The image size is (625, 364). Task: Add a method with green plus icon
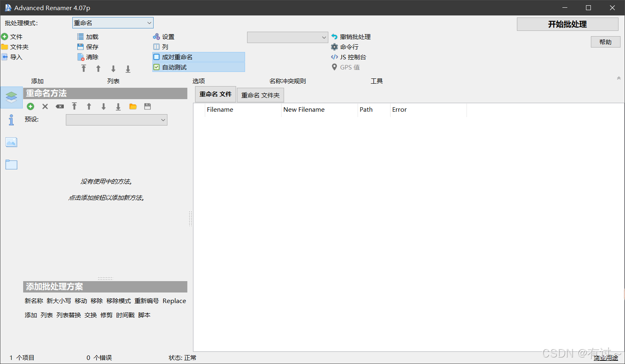coord(30,106)
